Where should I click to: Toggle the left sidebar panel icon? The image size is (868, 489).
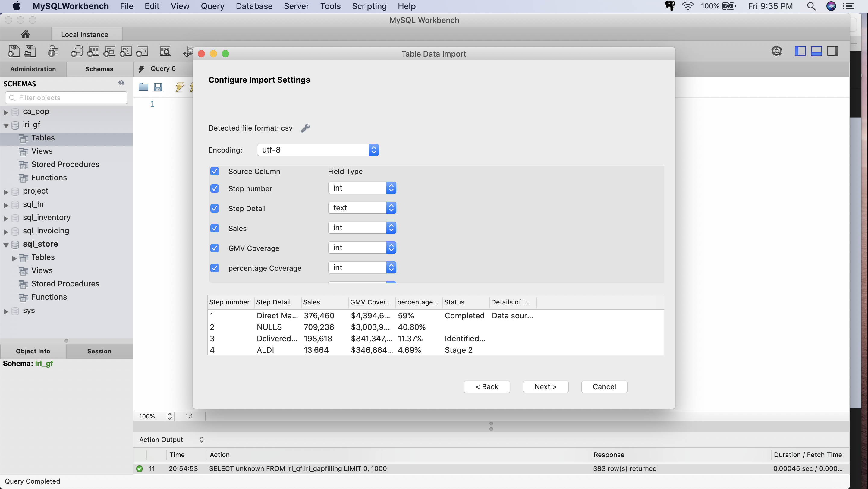(x=800, y=51)
